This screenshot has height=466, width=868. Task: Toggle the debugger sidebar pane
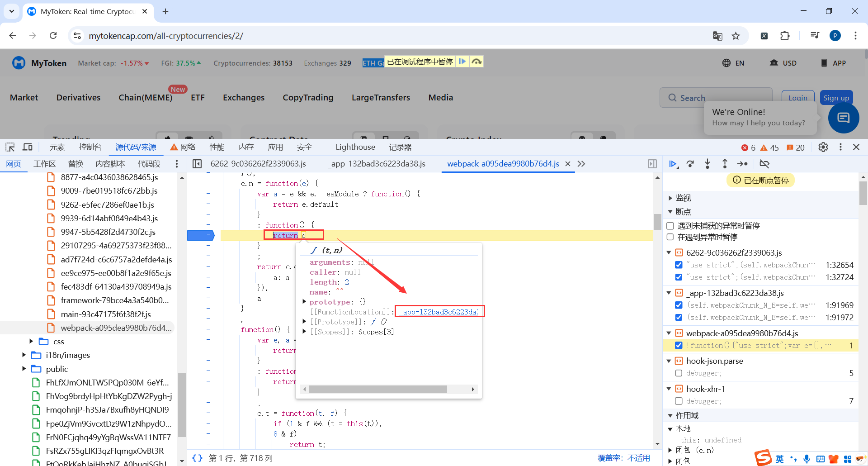tap(652, 164)
